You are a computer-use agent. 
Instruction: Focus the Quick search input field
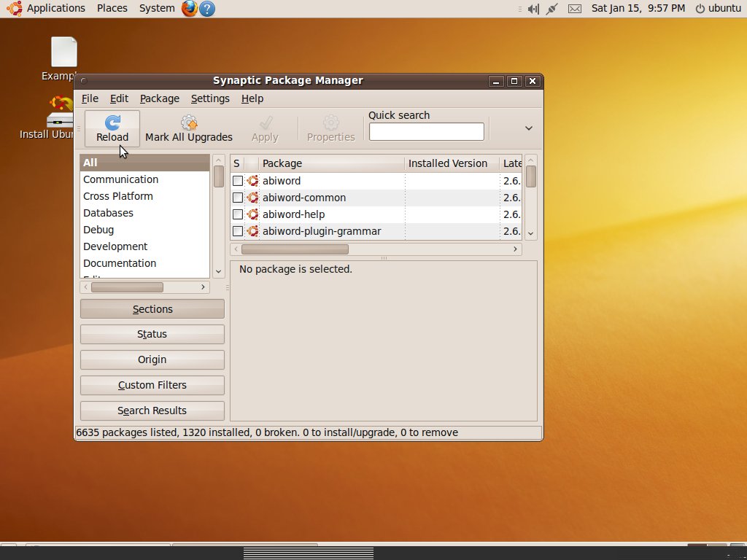tap(426, 131)
